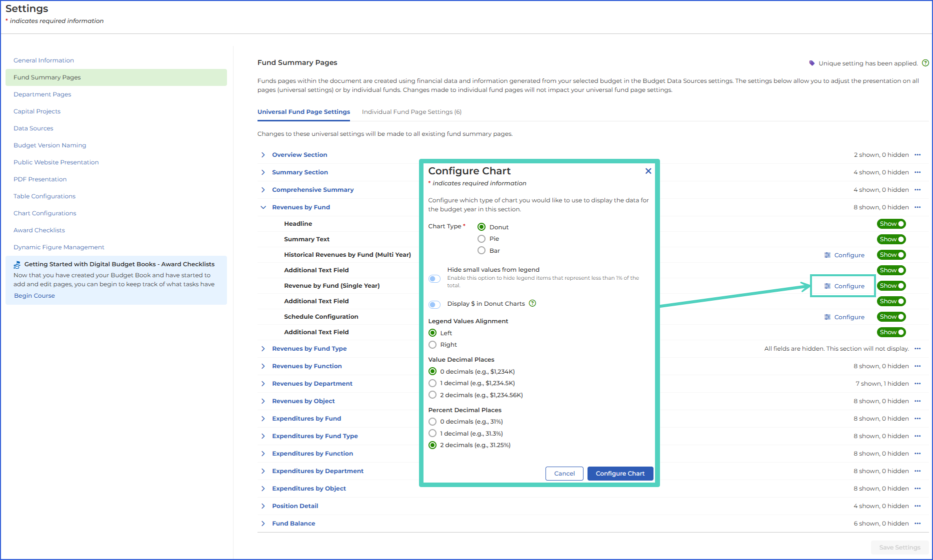This screenshot has height=560, width=933.
Task: Open Dynamic Figure Management settings
Action: (59, 247)
